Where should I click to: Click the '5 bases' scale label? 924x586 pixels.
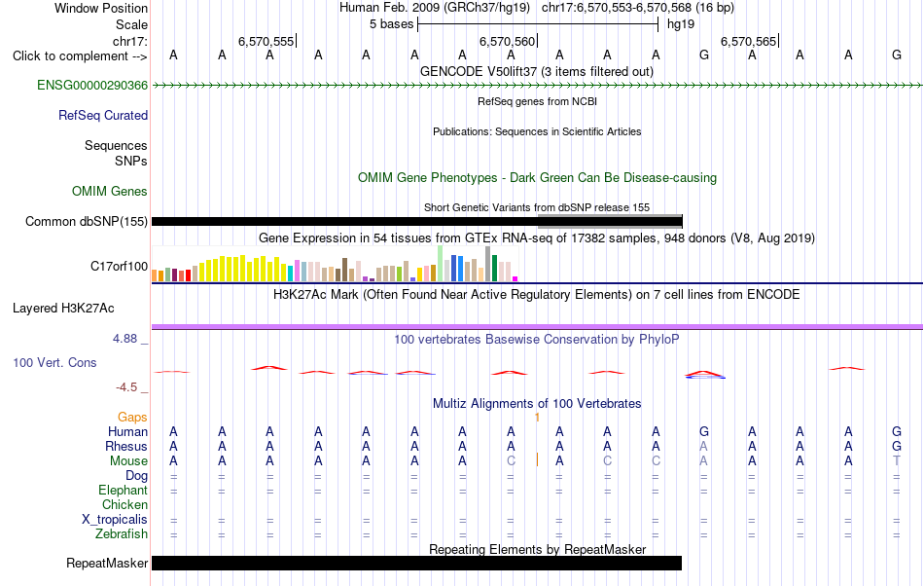tap(392, 24)
